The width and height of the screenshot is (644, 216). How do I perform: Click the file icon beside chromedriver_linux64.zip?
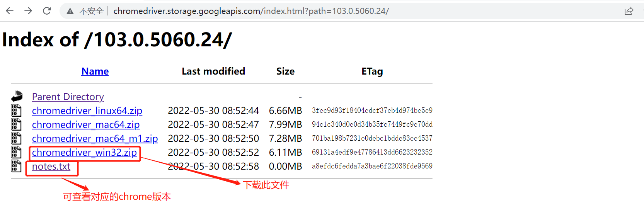click(x=16, y=111)
